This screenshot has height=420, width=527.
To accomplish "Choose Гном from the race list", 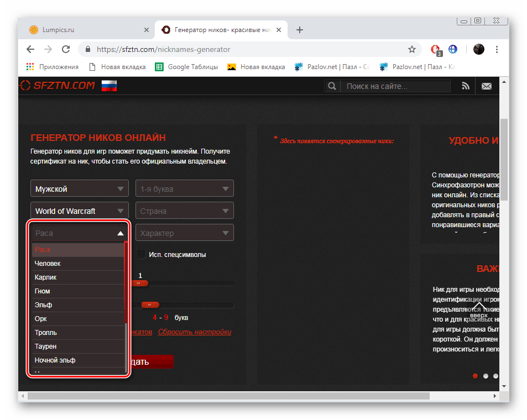I will pyautogui.click(x=78, y=291).
